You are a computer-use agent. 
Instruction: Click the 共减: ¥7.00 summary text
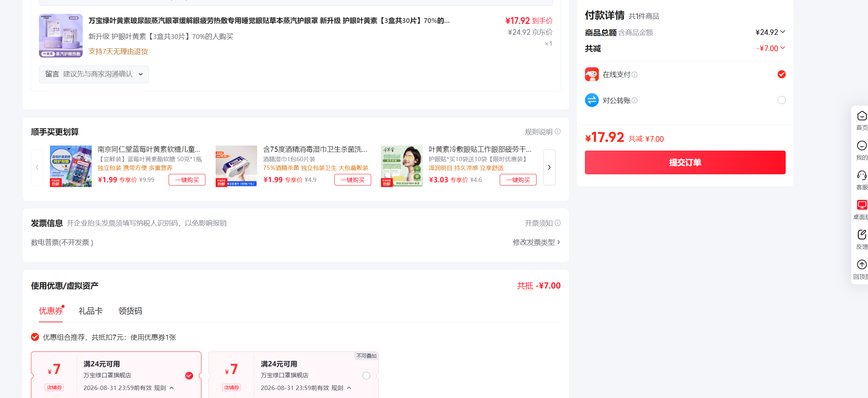pos(646,139)
